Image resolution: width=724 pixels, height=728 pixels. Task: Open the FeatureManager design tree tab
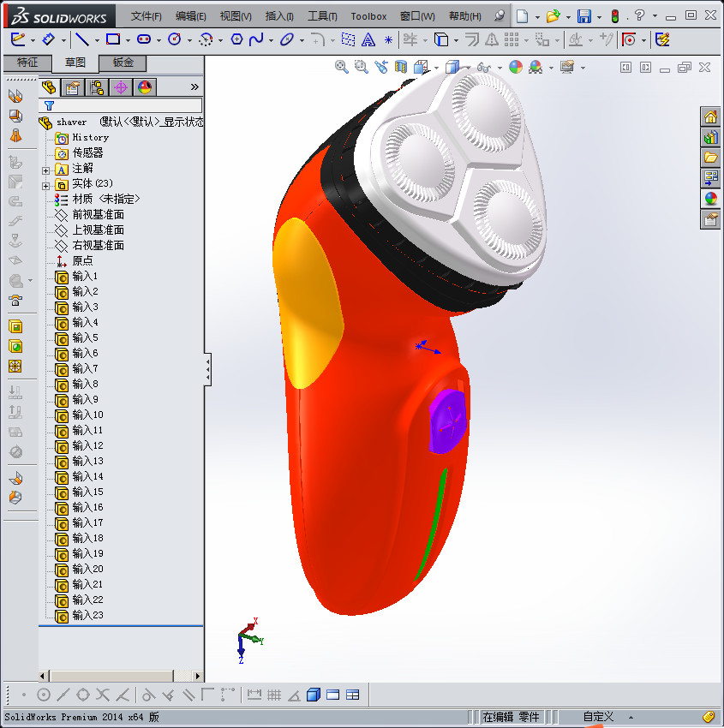[x=49, y=87]
